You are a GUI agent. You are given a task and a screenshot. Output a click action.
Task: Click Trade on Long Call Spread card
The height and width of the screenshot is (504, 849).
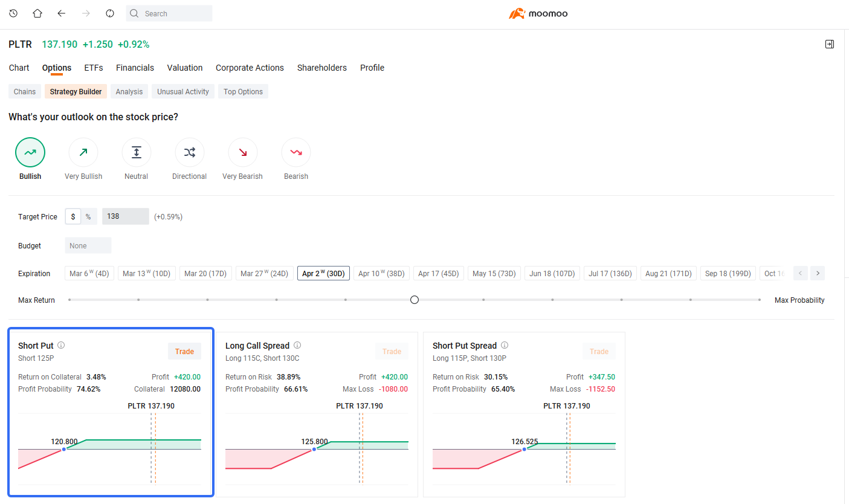[392, 351]
